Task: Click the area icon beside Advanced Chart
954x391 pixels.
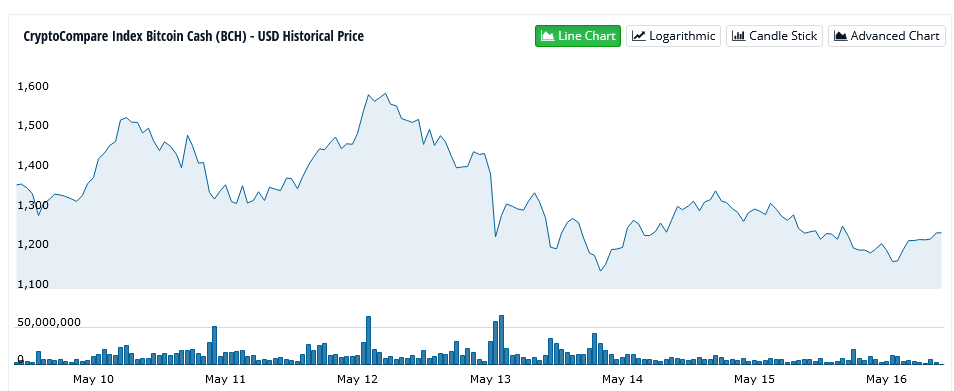Action: click(x=840, y=36)
